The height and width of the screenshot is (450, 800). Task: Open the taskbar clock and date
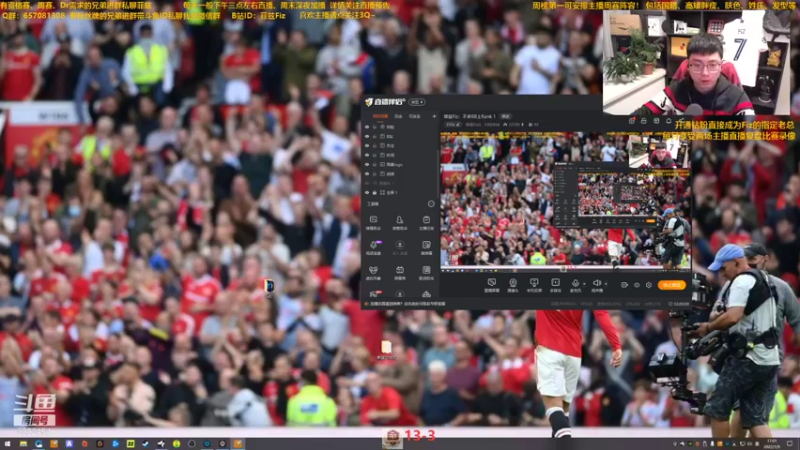click(x=774, y=444)
